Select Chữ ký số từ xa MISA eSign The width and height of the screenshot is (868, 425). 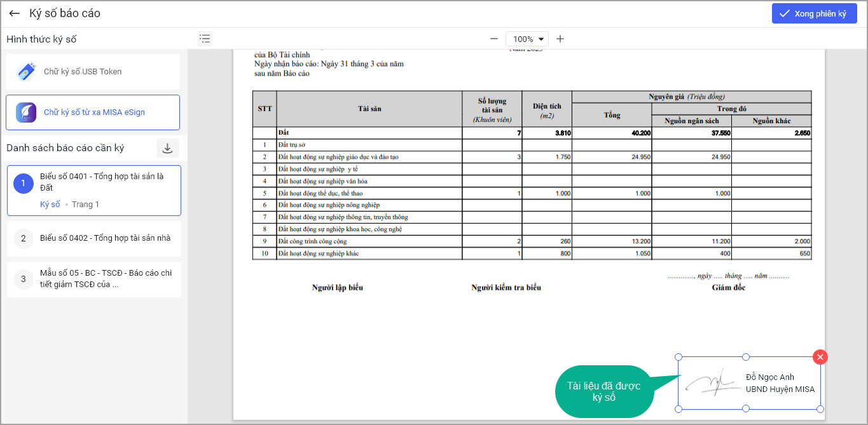93,112
